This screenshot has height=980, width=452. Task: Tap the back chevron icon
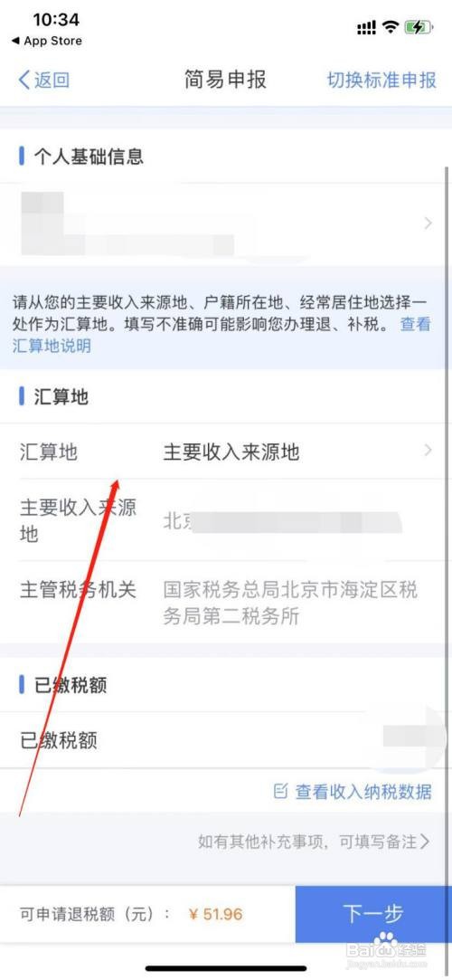coord(24,80)
